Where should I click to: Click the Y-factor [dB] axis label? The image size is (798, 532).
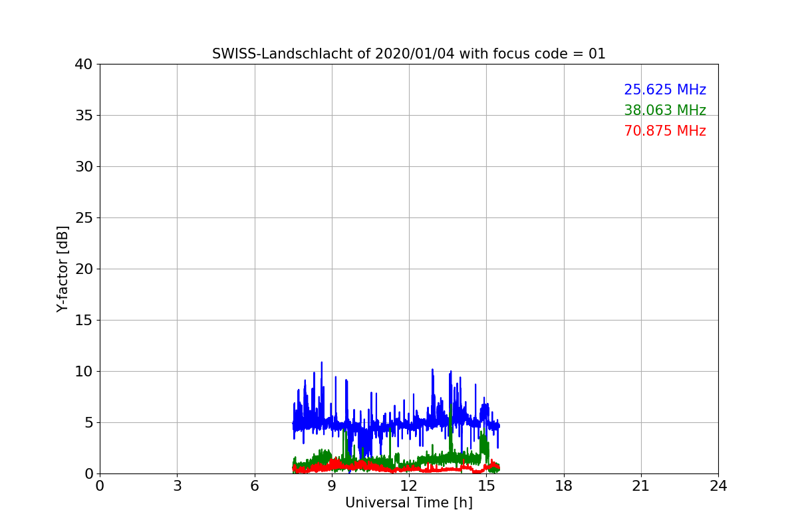63,269
